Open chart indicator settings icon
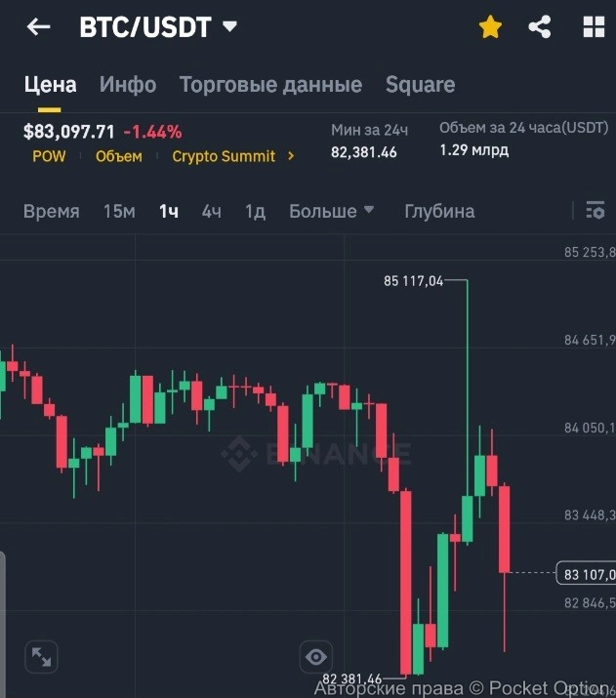Image resolution: width=616 pixels, height=698 pixels. (x=594, y=211)
